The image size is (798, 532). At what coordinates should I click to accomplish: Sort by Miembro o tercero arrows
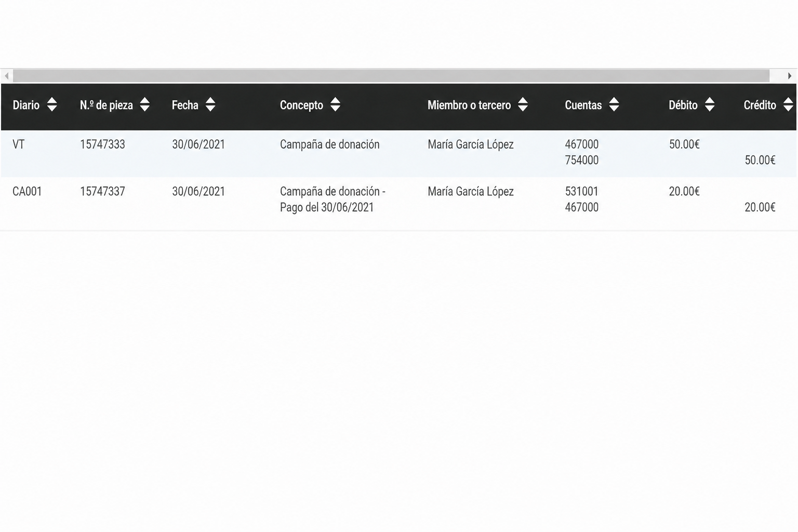point(523,105)
